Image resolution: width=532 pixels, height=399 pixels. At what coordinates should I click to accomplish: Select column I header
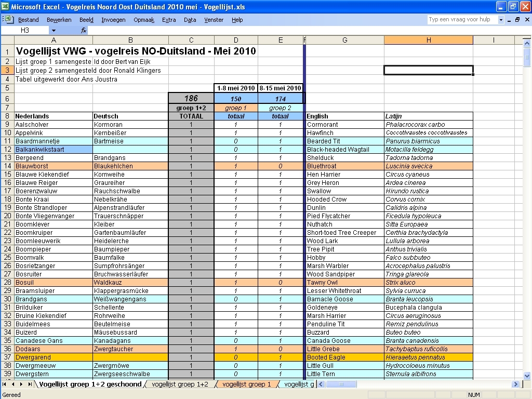[x=494, y=40]
